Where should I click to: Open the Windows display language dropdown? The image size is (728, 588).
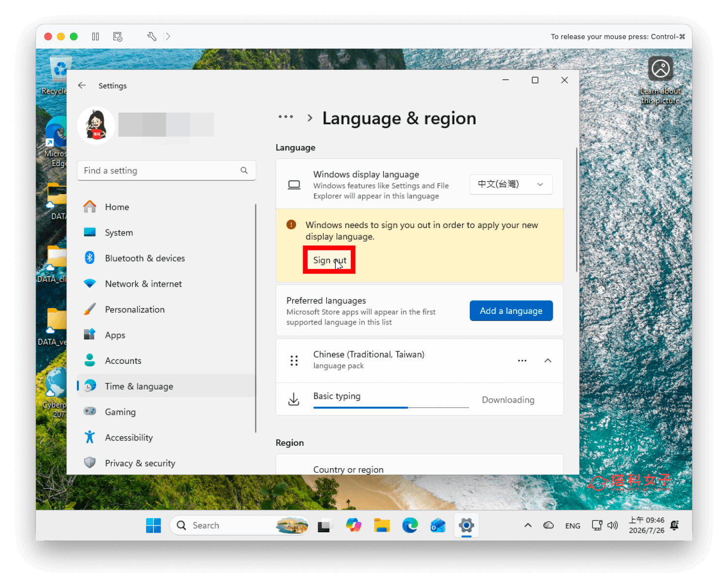(x=511, y=184)
